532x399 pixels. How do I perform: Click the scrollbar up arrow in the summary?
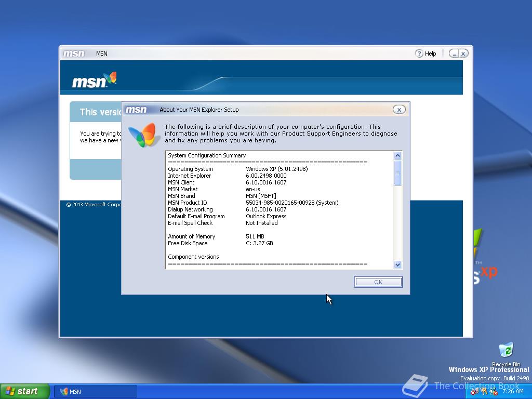point(397,155)
